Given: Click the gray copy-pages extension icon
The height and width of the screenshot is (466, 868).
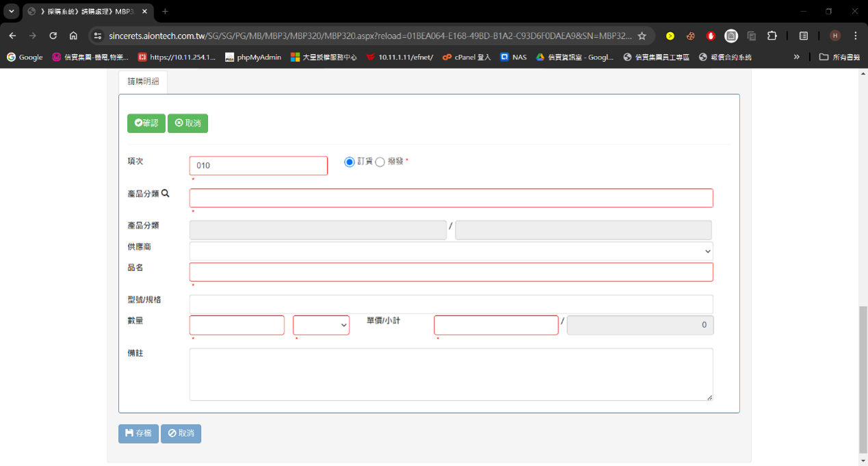Looking at the screenshot, I should point(752,36).
